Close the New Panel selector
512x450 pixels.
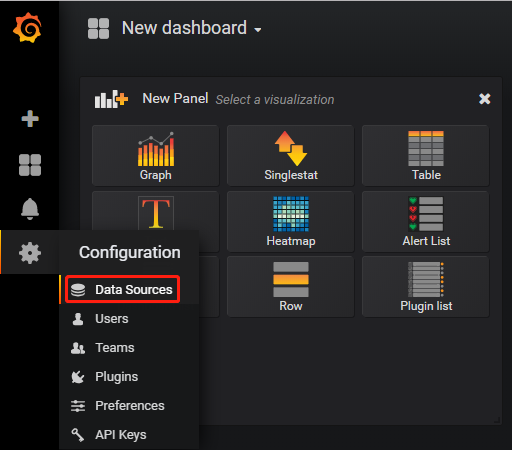click(x=484, y=99)
